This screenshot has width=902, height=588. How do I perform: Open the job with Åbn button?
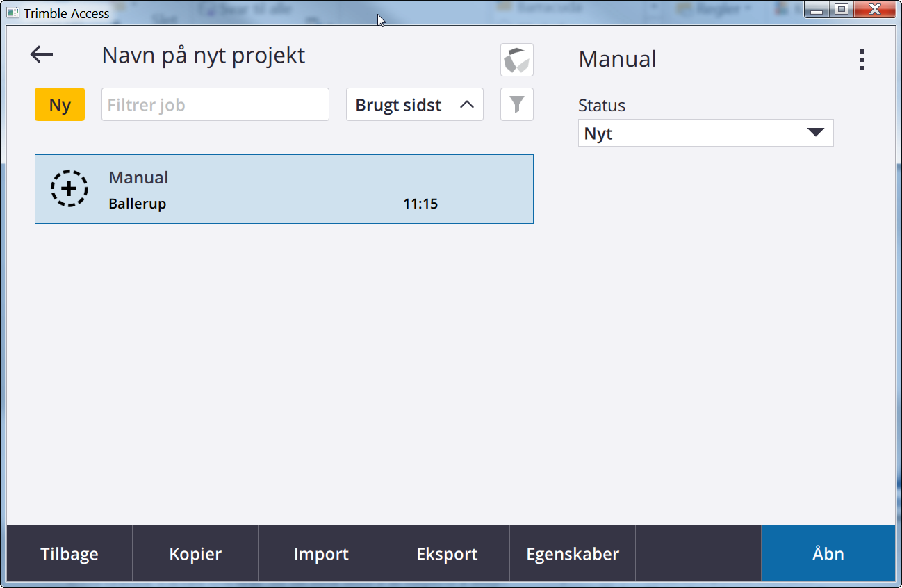click(828, 554)
